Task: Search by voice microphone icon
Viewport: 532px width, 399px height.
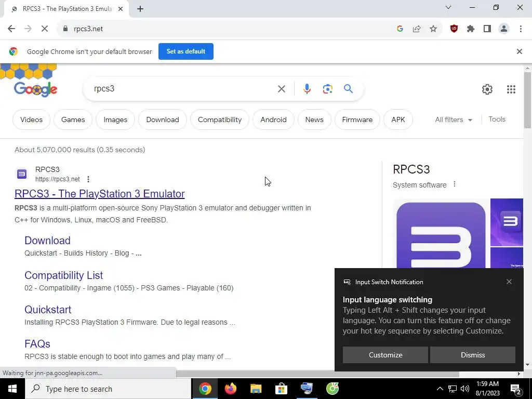Action: click(307, 89)
